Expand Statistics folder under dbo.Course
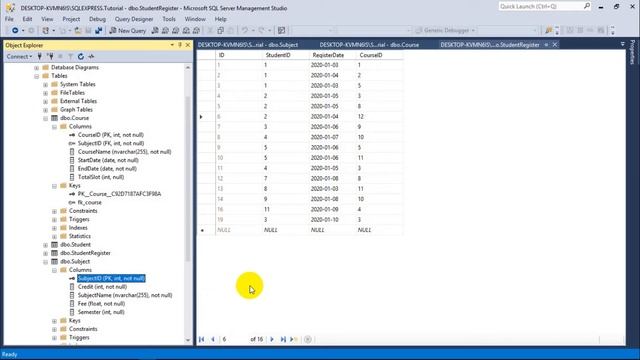 coord(55,237)
